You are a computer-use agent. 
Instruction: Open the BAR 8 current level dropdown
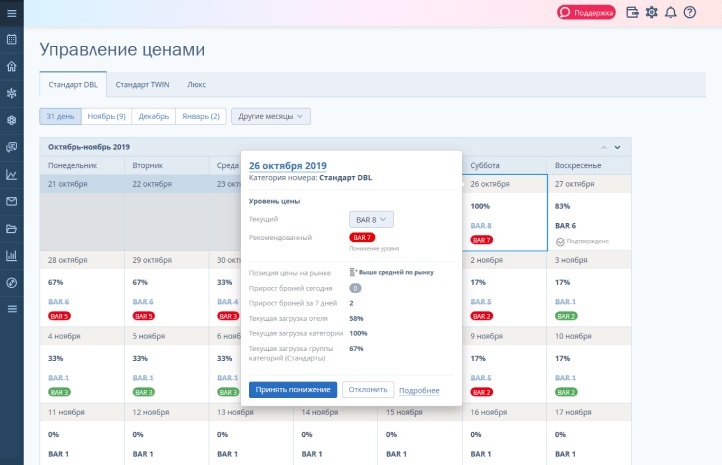371,220
